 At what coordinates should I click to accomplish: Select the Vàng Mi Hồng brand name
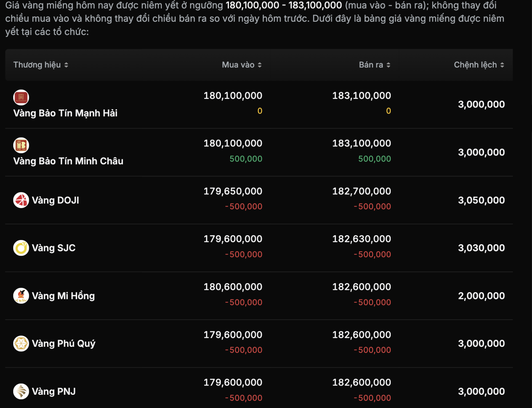(x=63, y=296)
